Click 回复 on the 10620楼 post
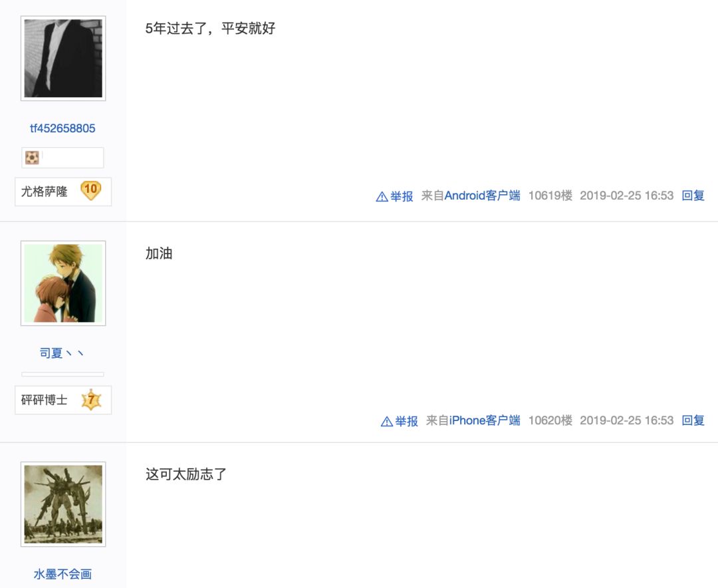 [693, 420]
